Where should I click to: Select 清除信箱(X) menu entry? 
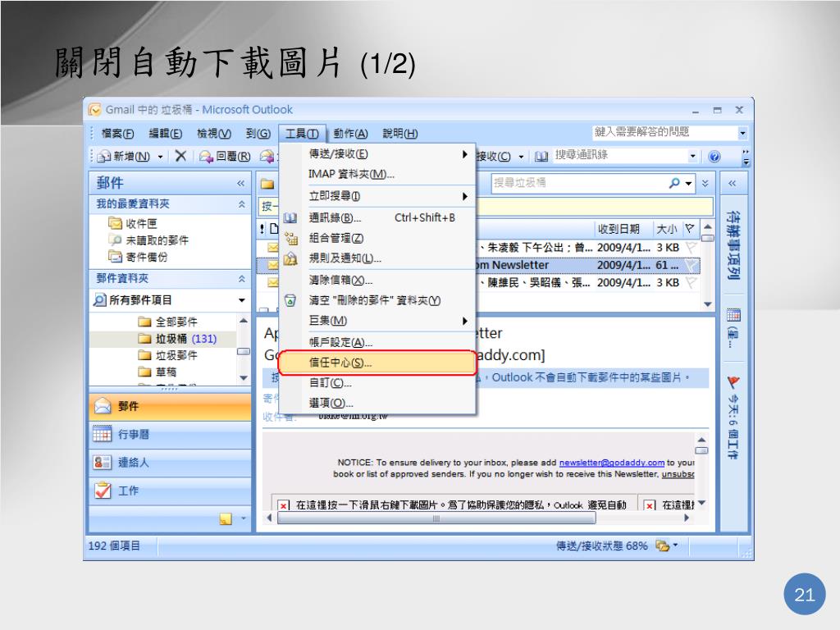[377, 280]
